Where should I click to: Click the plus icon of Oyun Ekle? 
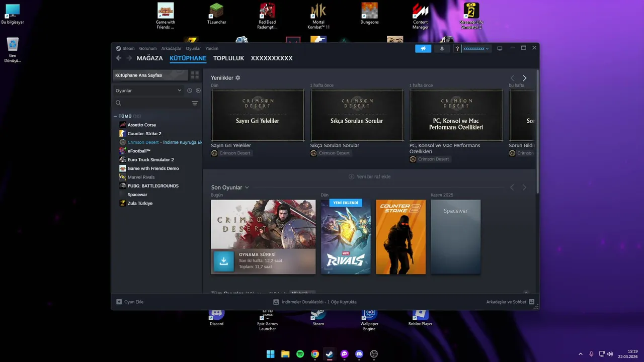tap(119, 302)
